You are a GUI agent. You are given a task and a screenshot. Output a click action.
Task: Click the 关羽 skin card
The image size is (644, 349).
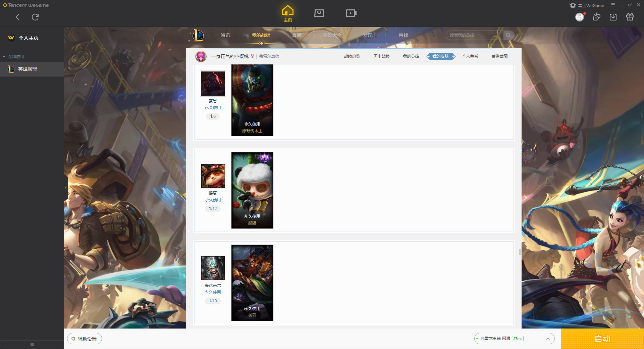[252, 283]
